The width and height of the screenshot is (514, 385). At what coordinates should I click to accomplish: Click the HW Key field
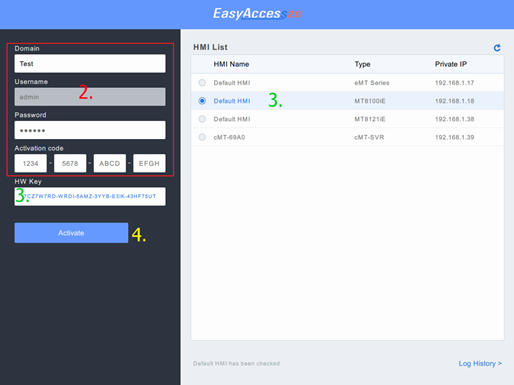coord(90,196)
